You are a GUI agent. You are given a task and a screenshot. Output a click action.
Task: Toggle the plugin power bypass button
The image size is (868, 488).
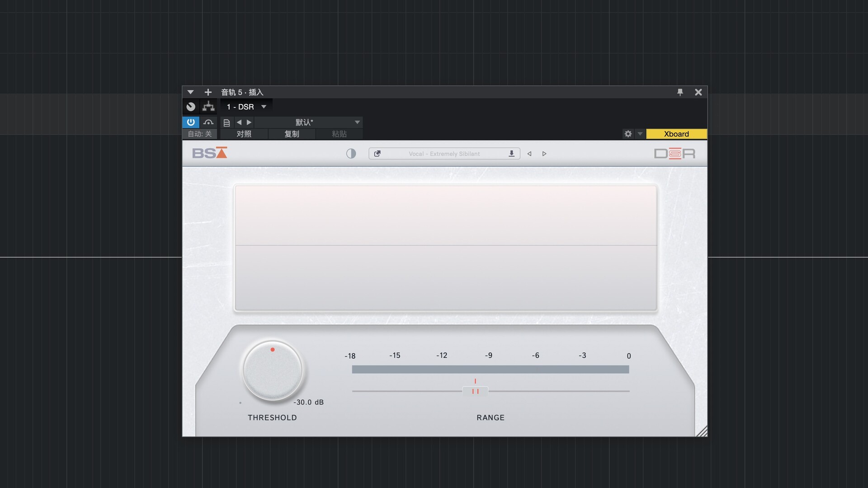(191, 122)
